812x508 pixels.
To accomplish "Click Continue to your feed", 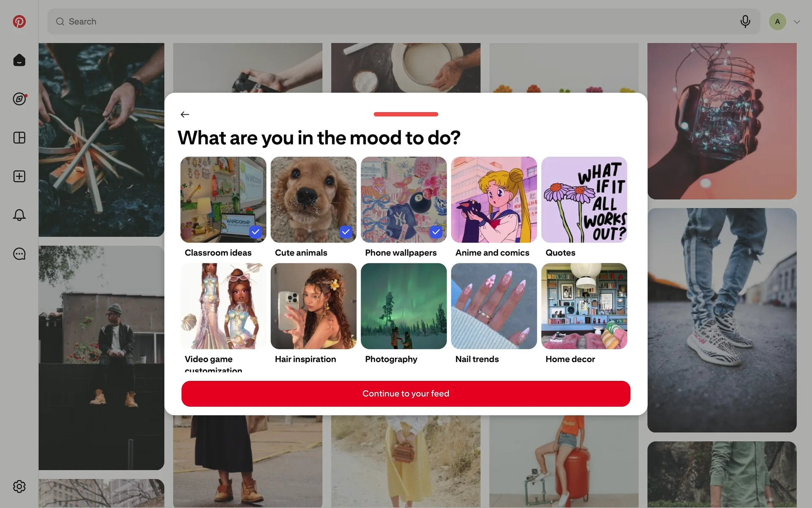I will (x=406, y=394).
